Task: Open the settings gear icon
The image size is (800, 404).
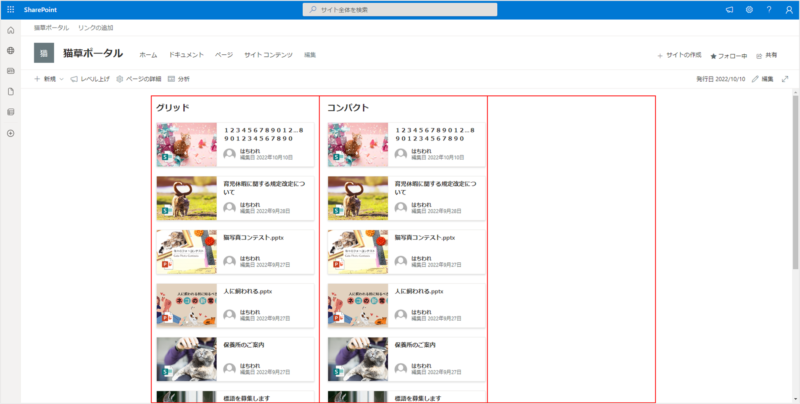Action: tap(749, 9)
